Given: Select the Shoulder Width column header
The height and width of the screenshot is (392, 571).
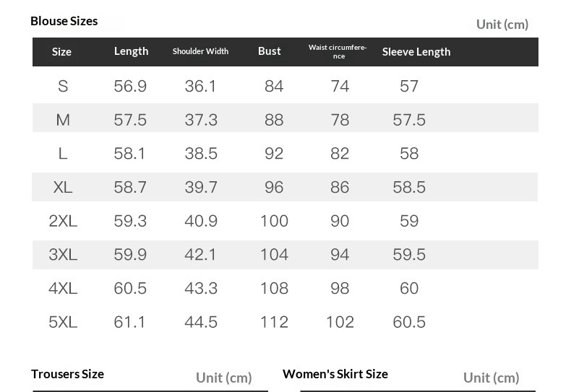Looking at the screenshot, I should [200, 51].
